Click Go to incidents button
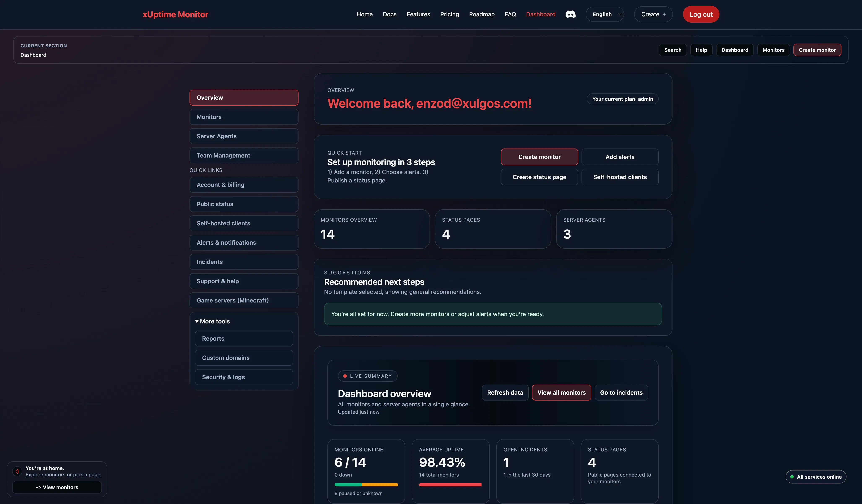 (x=621, y=393)
